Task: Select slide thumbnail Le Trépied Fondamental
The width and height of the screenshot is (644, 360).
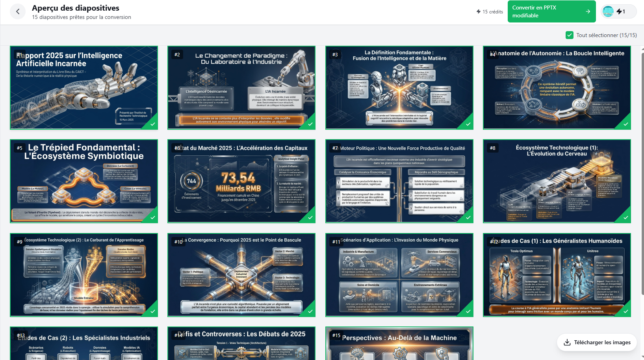Action: click(x=84, y=181)
